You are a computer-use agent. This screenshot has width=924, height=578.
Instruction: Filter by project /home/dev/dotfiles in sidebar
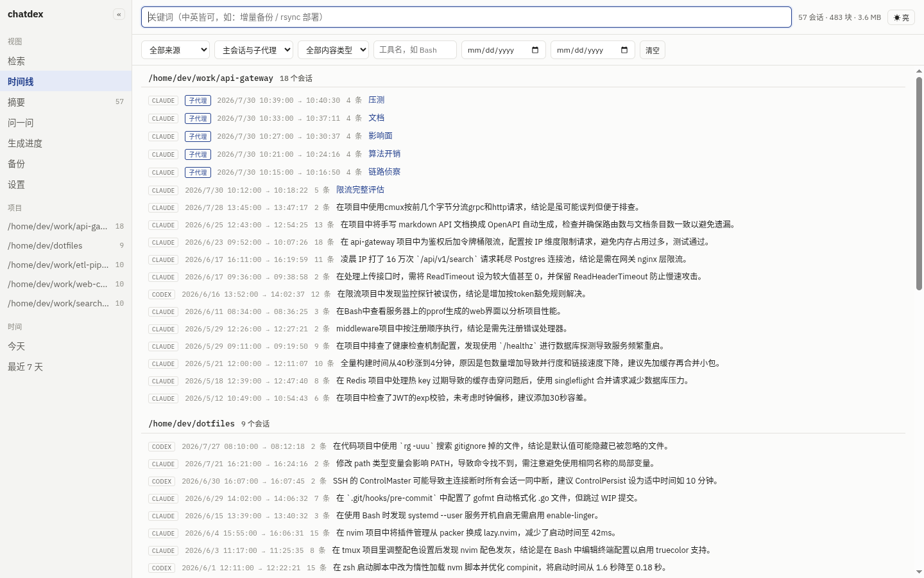click(x=65, y=245)
